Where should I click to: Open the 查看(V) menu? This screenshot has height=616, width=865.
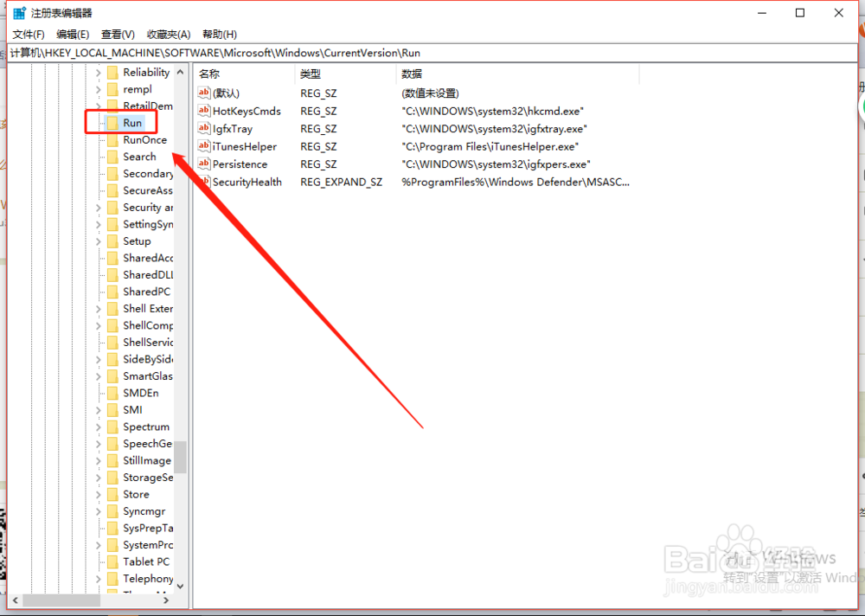[x=118, y=35]
